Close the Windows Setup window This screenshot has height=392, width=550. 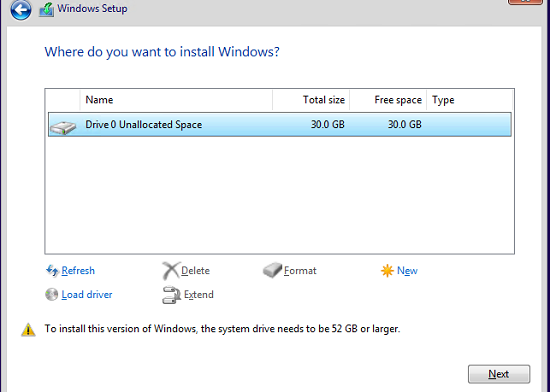point(525,1)
